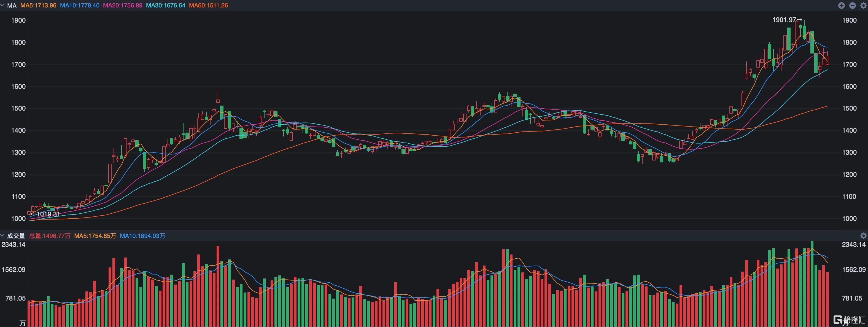The width and height of the screenshot is (868, 327).
Task: Click the 1500 label on right price axis
Action: point(849,108)
